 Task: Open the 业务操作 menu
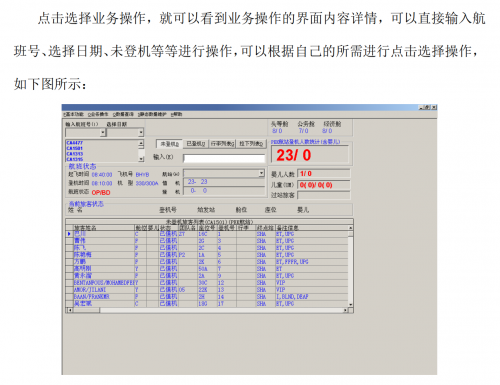pos(98,114)
